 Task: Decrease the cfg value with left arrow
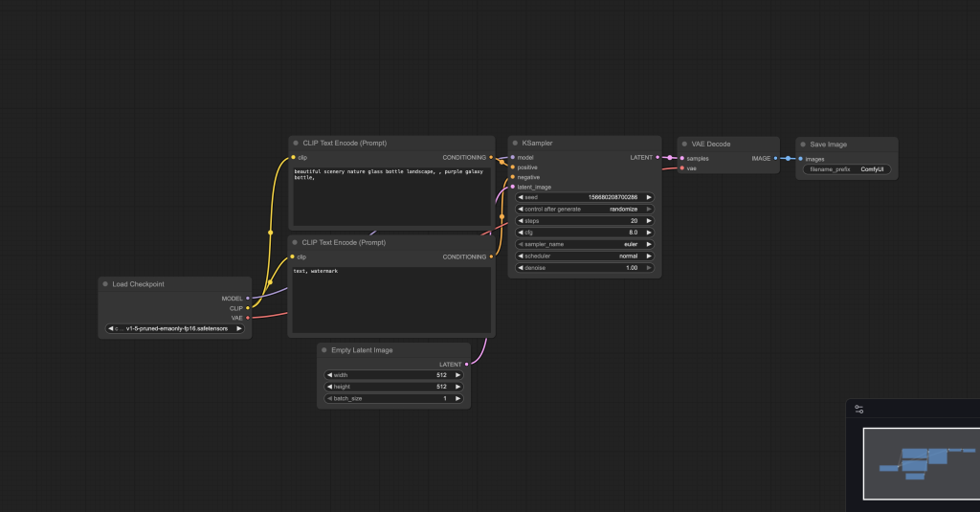521,233
